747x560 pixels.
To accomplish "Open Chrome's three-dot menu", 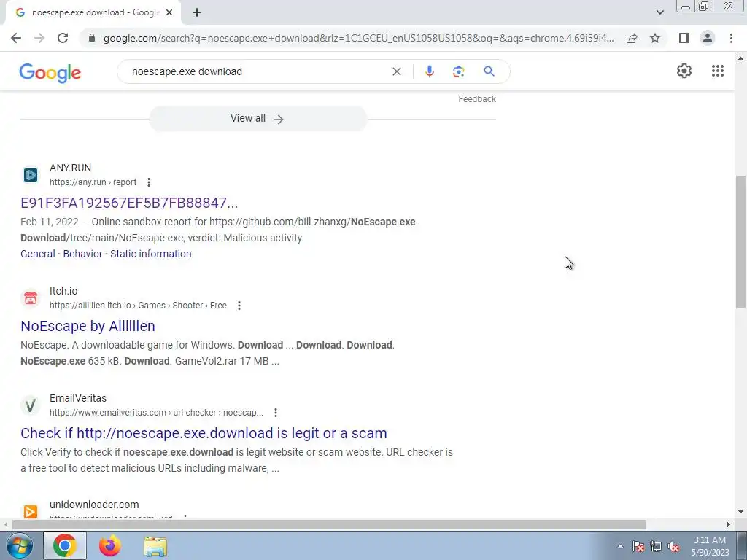I will click(731, 38).
